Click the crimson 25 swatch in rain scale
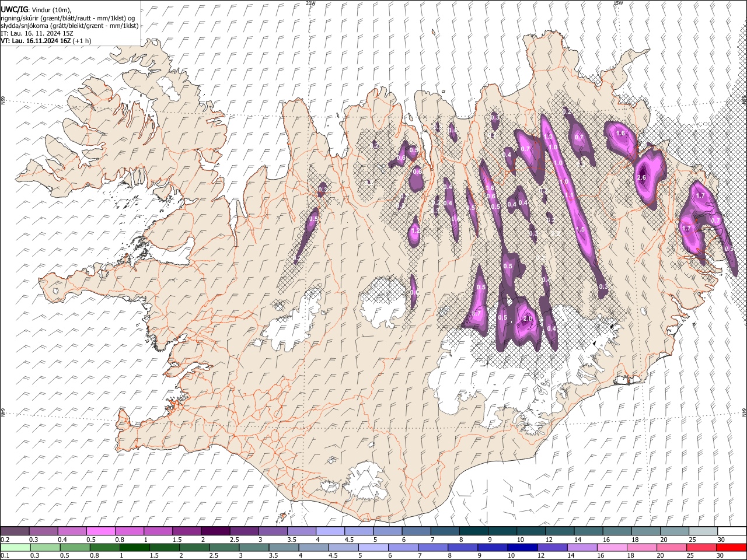This screenshot has height=560, width=747. (701, 547)
